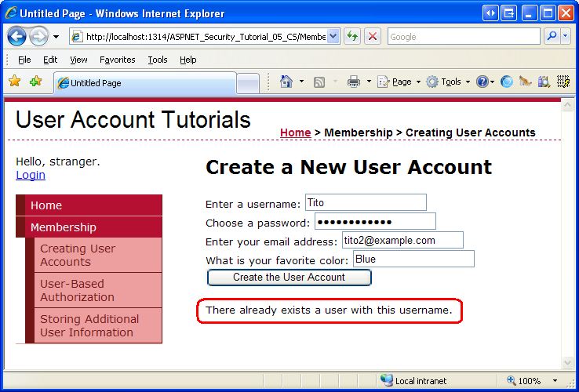579x392 pixels.
Task: Click the Create a New User Account heading
Action: coord(348,167)
